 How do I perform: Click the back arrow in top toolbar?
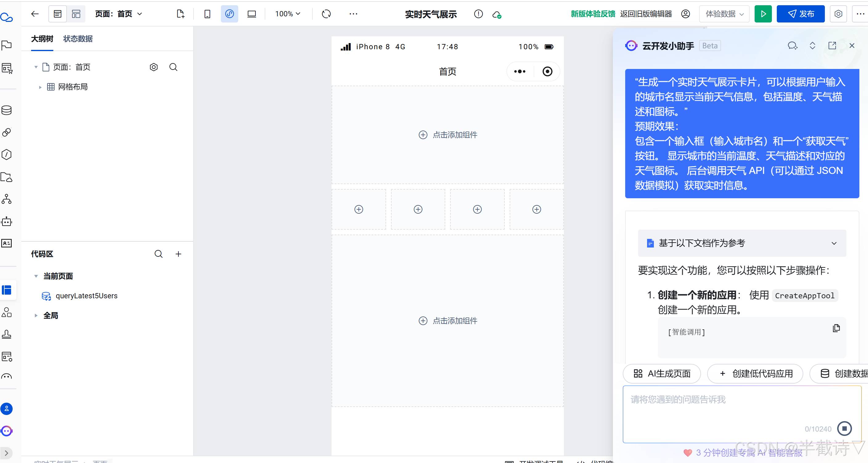[35, 14]
